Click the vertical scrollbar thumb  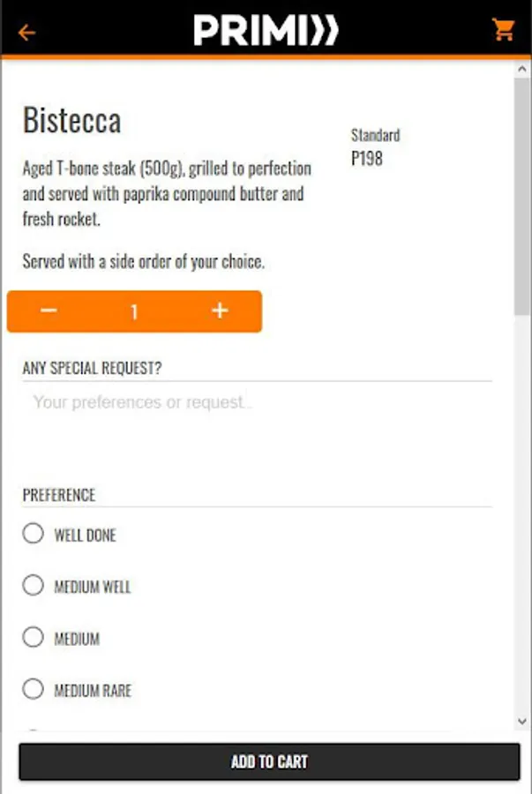pyautogui.click(x=522, y=194)
